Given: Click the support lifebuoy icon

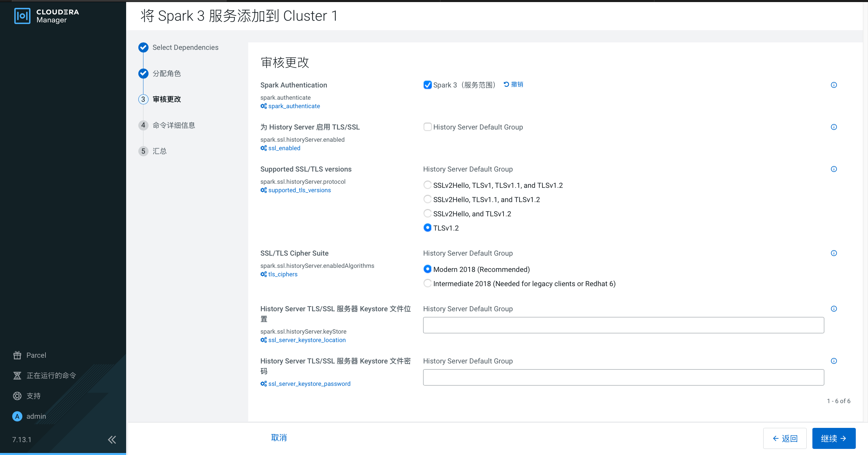Looking at the screenshot, I should [17, 396].
